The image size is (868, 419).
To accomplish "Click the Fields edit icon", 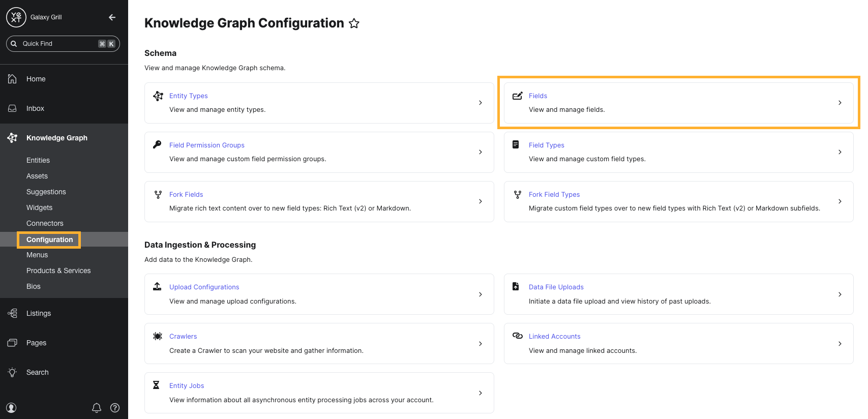I will click(x=518, y=96).
